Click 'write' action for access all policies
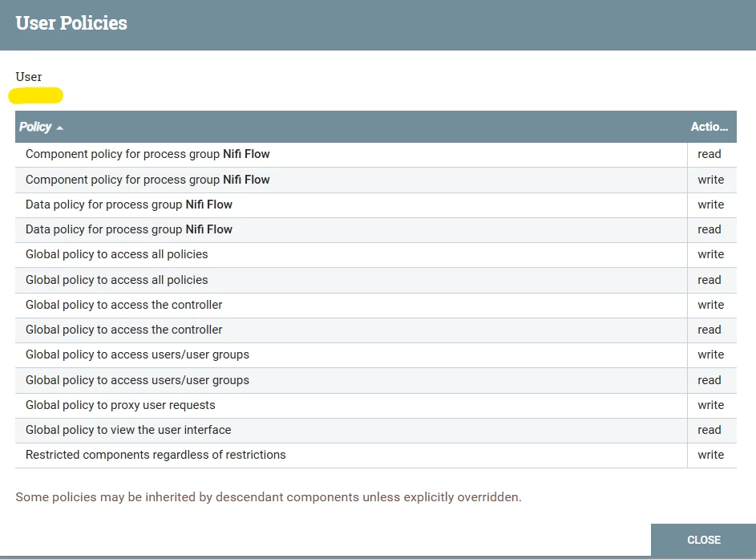This screenshot has width=756, height=559. click(710, 255)
